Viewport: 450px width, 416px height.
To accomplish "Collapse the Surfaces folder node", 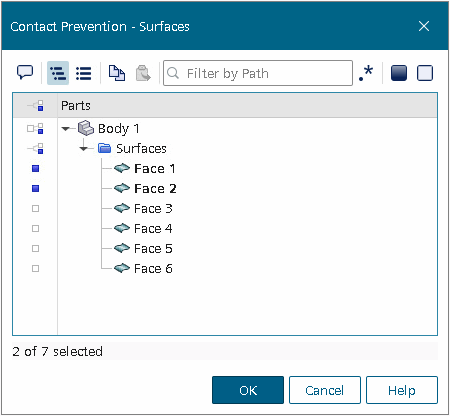I will pos(84,149).
